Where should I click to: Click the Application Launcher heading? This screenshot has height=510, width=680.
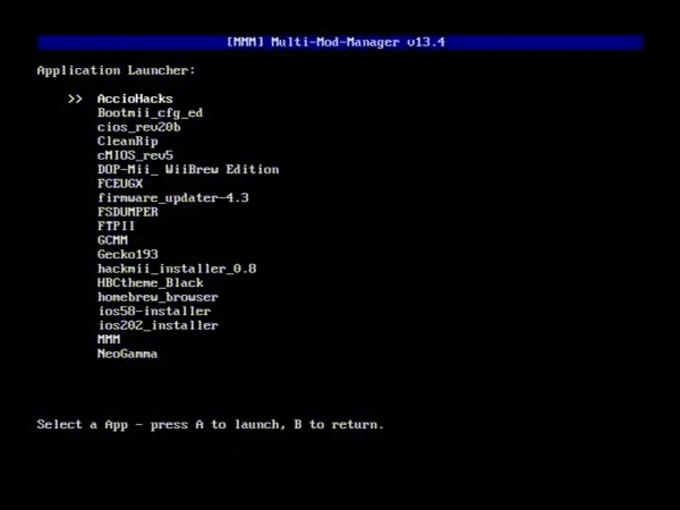116,71
